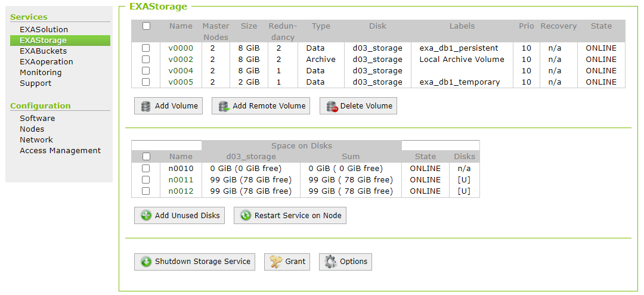Click the Add Remote Volume icon
Viewport: 644px width, 295px height.
click(x=224, y=106)
